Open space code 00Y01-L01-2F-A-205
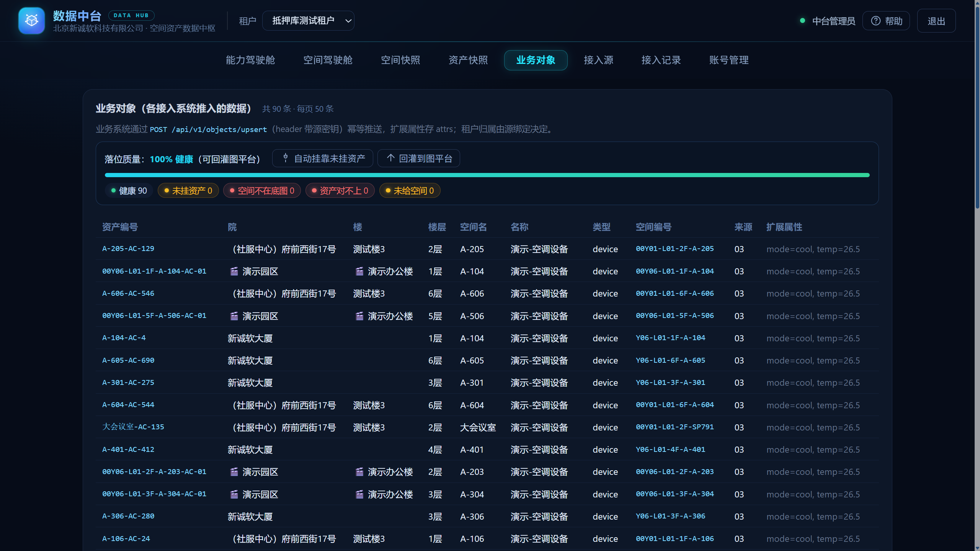Viewport: 980px width, 551px height. pos(675,248)
